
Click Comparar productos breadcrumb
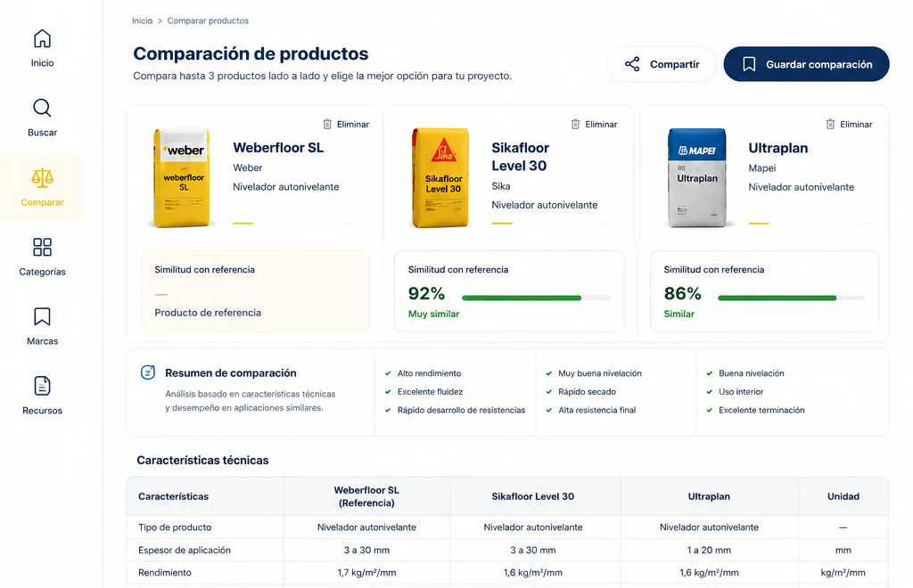(208, 20)
